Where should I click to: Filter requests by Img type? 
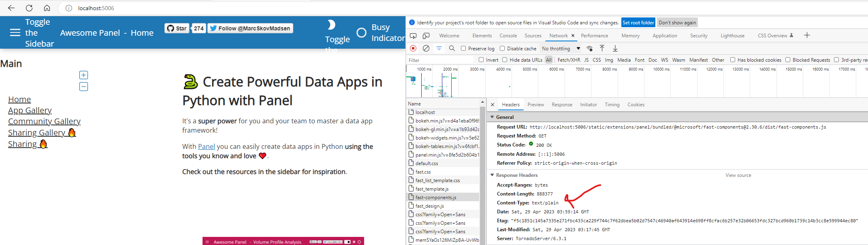click(609, 60)
